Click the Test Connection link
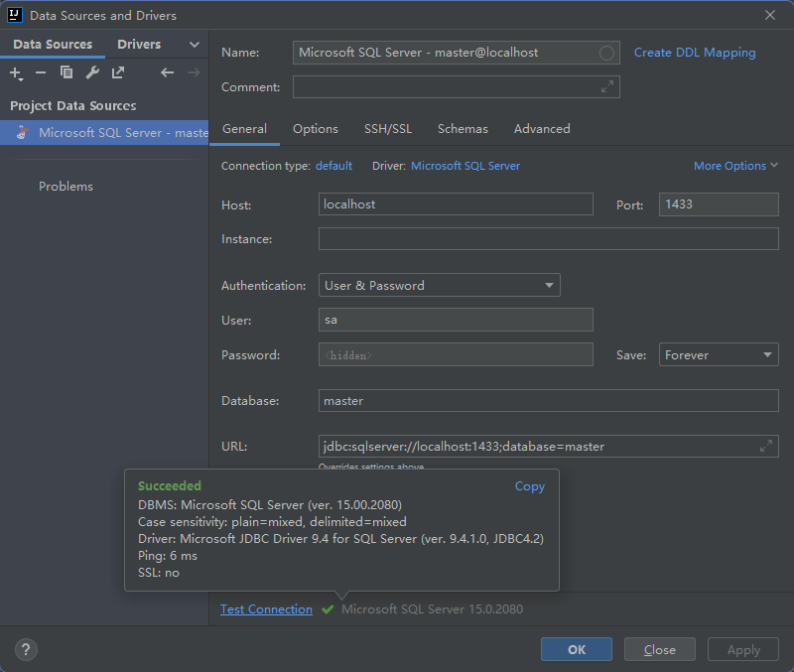794x672 pixels. 266,608
